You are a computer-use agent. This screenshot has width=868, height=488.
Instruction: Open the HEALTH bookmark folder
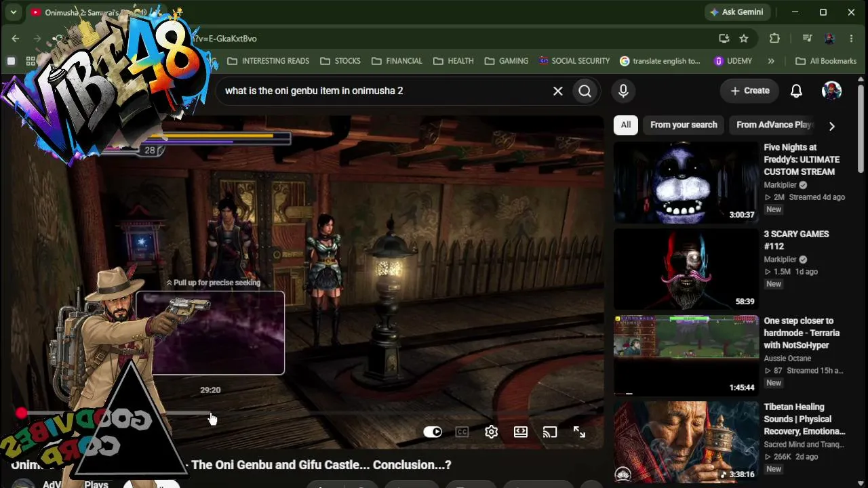[452, 61]
